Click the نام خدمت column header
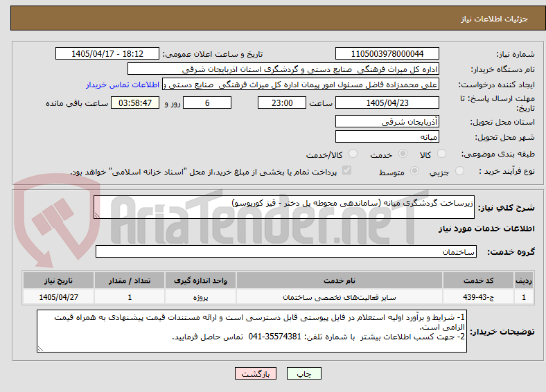This screenshot has width=546, height=392. point(340,280)
